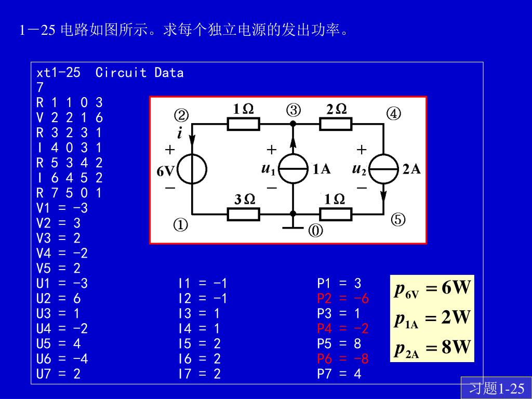This screenshot has width=532, height=399.
Task: Click the power value 'P3 = 1'
Action: point(339,313)
